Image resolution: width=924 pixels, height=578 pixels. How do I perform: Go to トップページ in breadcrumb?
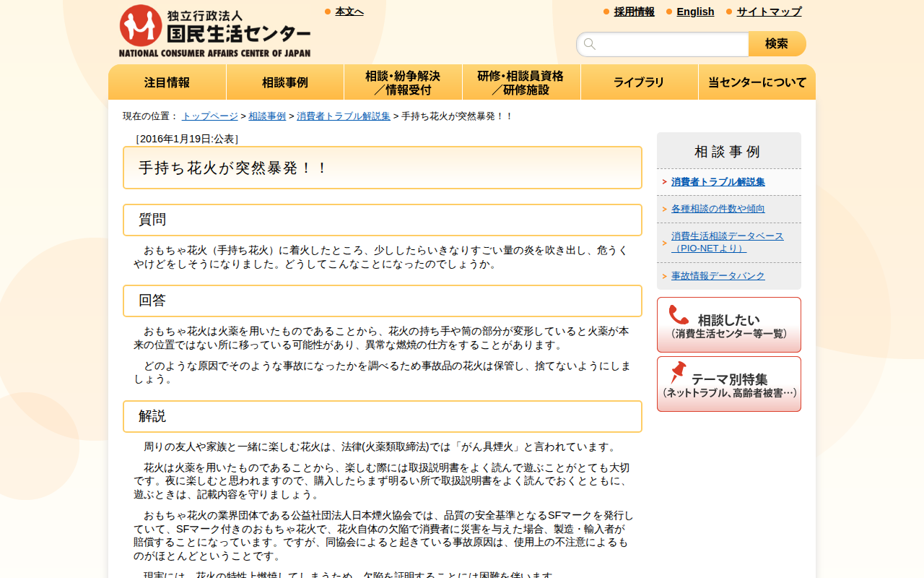tap(209, 116)
